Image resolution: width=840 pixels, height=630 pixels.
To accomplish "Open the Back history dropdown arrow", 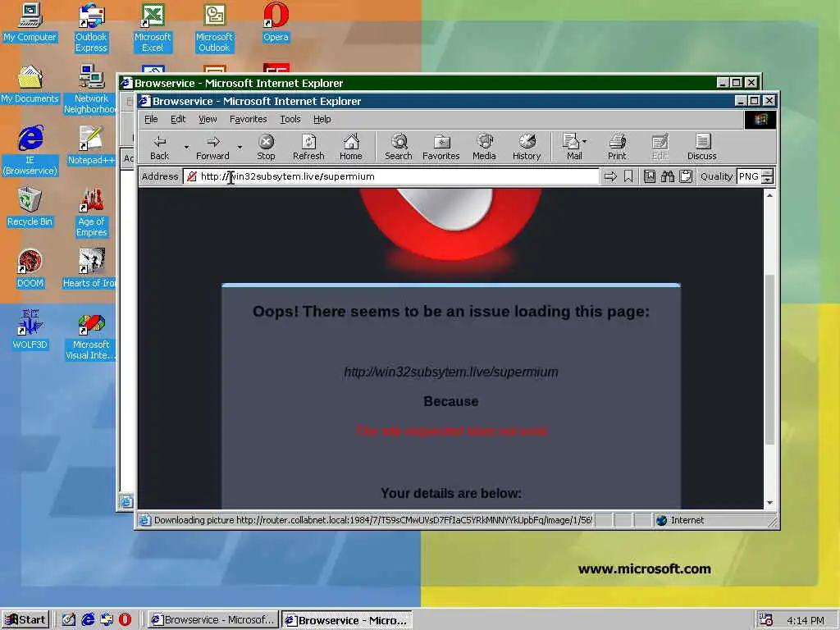I will coord(186,147).
